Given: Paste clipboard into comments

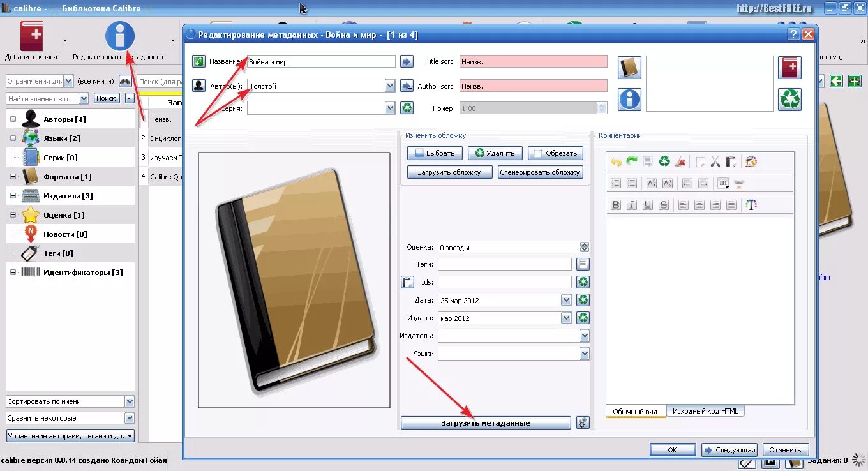Looking at the screenshot, I should (731, 161).
